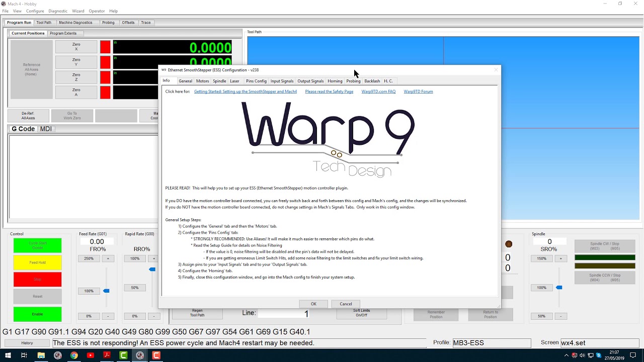Visit the Warp9TD.com FAQ link

click(x=378, y=92)
